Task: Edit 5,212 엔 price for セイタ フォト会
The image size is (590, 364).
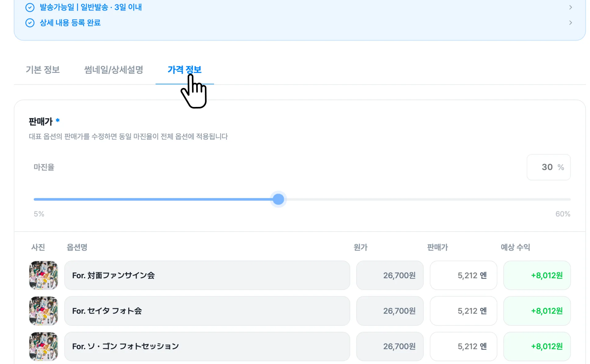Action: [x=463, y=311]
